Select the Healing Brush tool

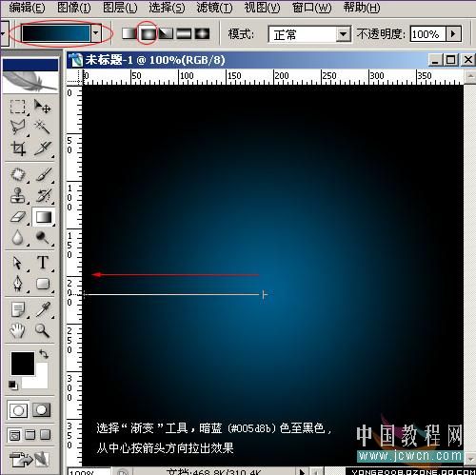(17, 175)
